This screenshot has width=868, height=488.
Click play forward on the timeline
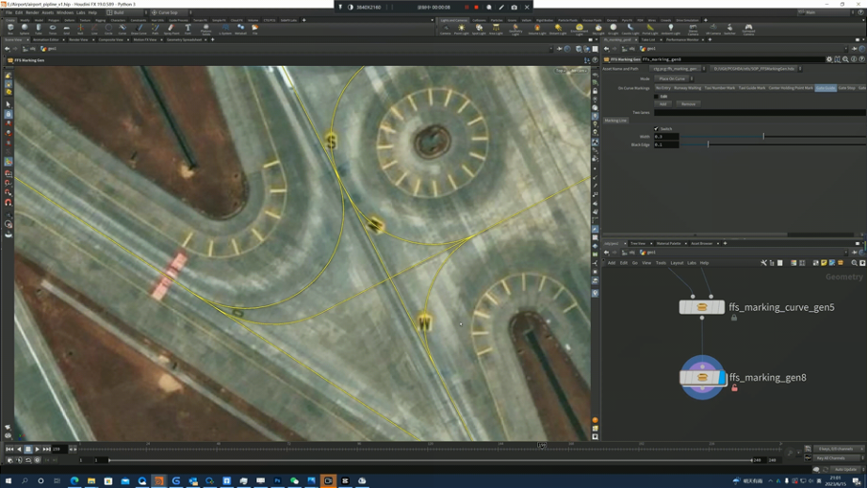tap(37, 449)
